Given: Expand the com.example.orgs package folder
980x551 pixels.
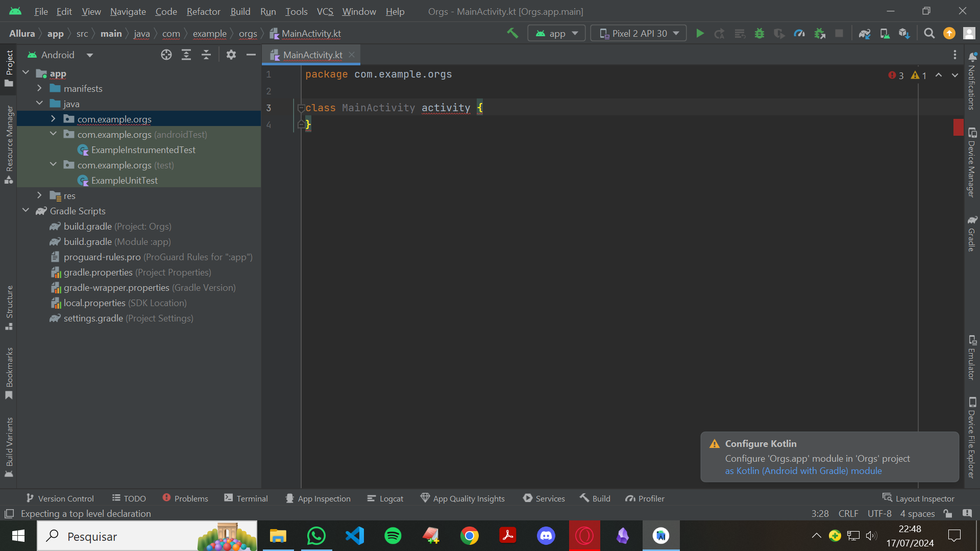Looking at the screenshot, I should click(x=53, y=119).
